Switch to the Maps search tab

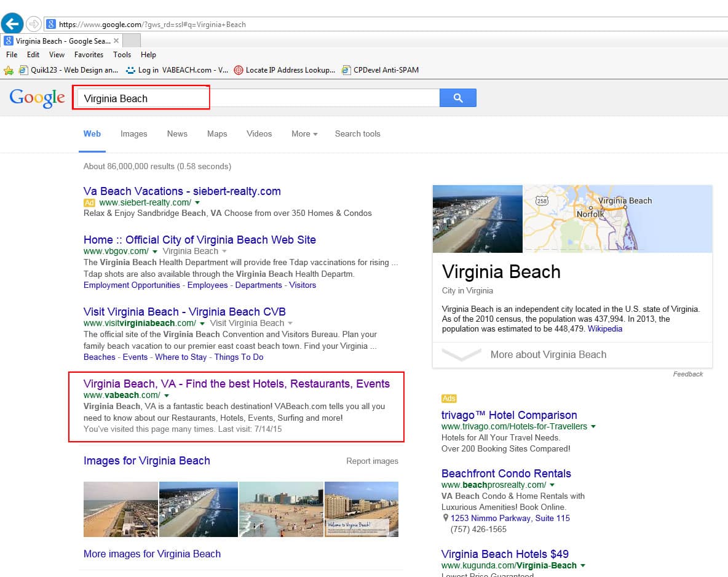217,134
